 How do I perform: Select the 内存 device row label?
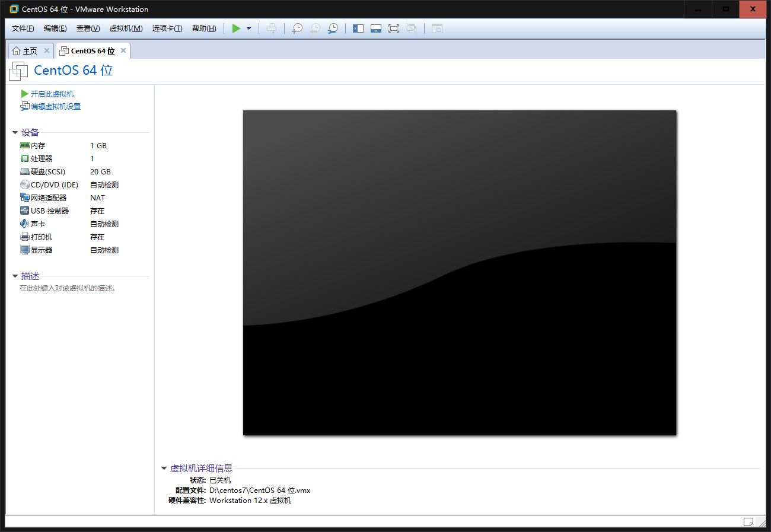(38, 145)
